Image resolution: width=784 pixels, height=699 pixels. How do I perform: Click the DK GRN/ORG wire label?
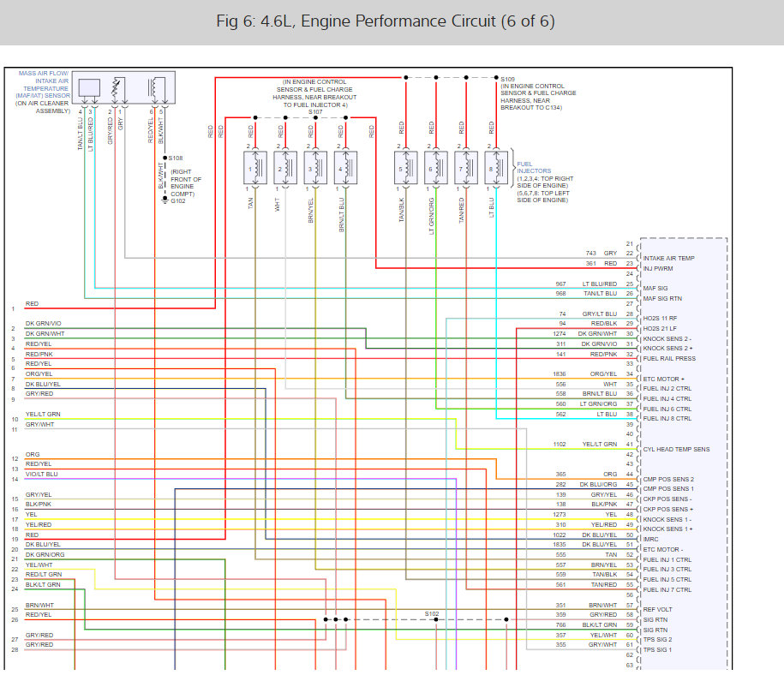[x=45, y=554]
